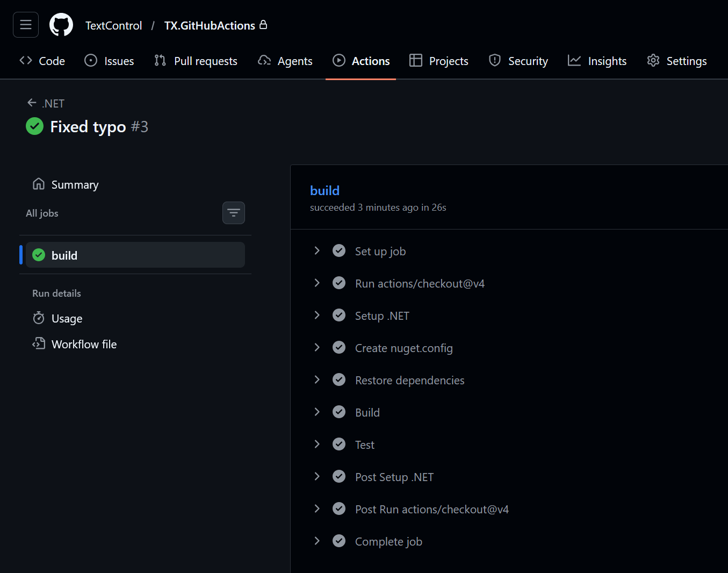Click the green check icon beside Fixed typo

tap(34, 126)
